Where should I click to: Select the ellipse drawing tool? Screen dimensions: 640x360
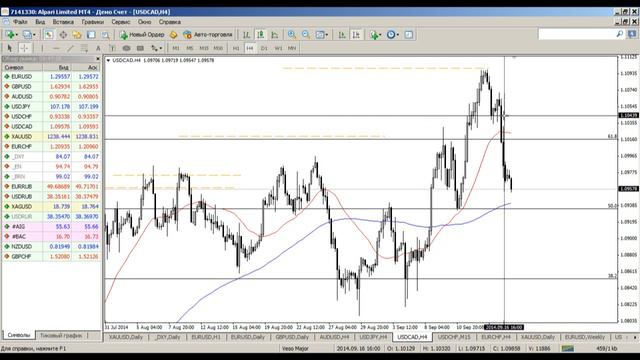[126, 48]
